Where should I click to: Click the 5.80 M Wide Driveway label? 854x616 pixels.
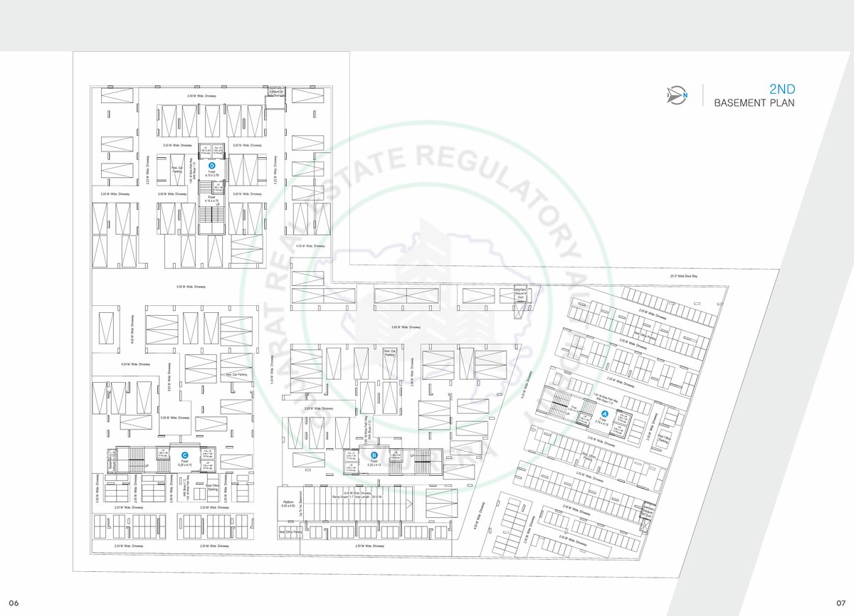tap(406, 327)
